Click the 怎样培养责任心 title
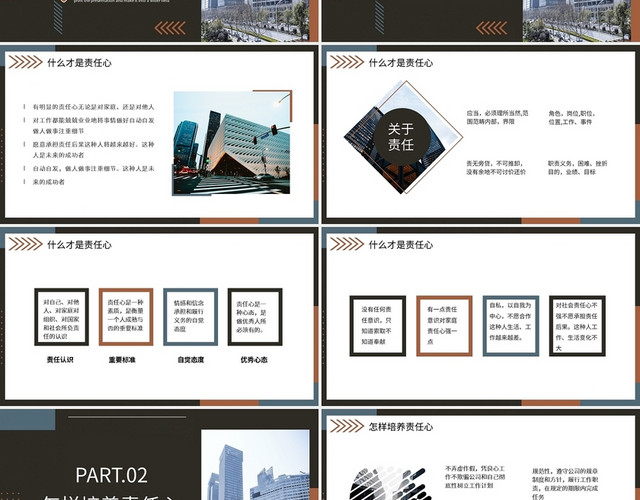 pos(401,427)
